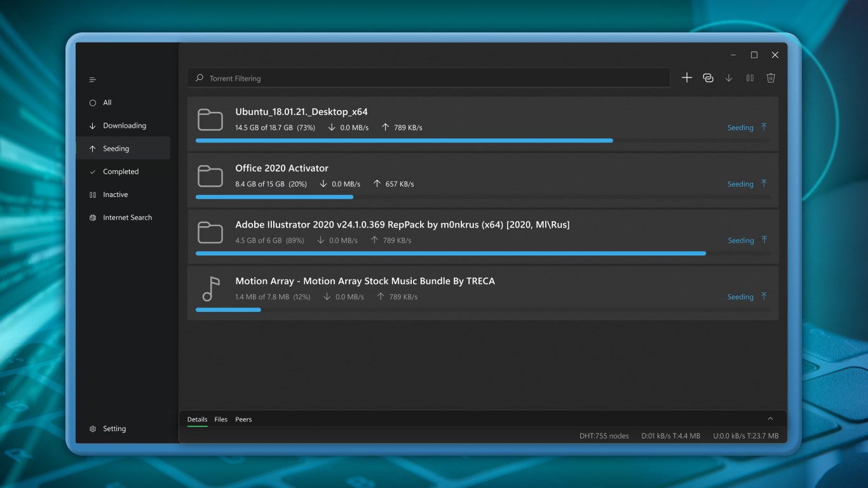
Task: Select Adobe Illustrator 2020 RepPack title
Action: (x=402, y=225)
